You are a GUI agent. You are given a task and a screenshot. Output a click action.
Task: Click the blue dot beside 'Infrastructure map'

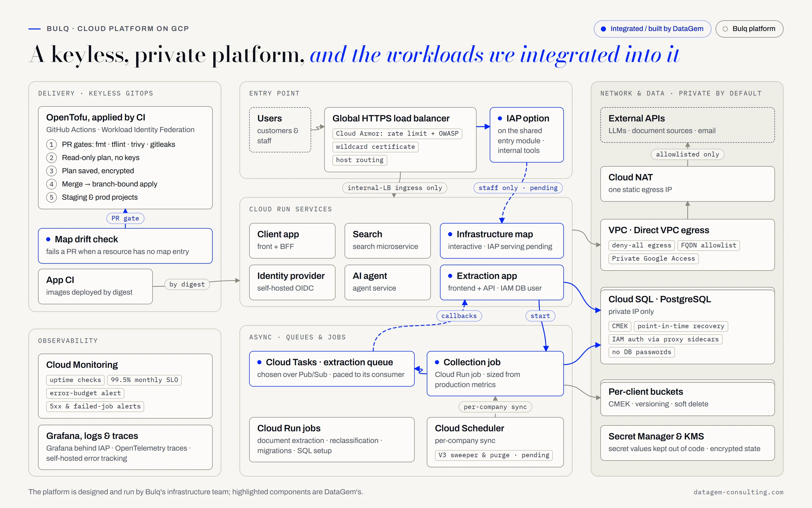pyautogui.click(x=450, y=234)
